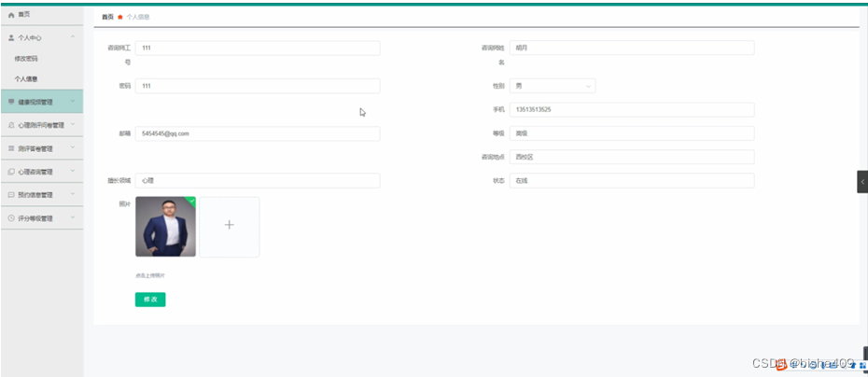Focus the 状态 input field
The width and height of the screenshot is (868, 377).
(x=632, y=180)
